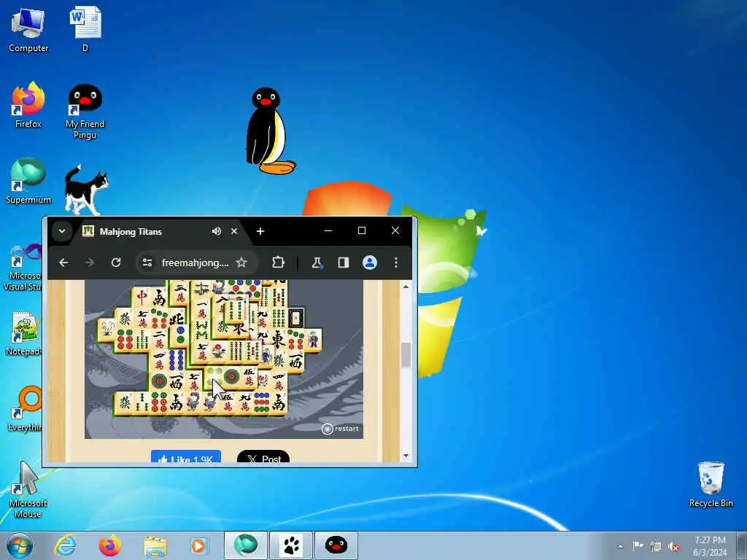The image size is (747, 560).
Task: Click the X Post button
Action: point(263,456)
